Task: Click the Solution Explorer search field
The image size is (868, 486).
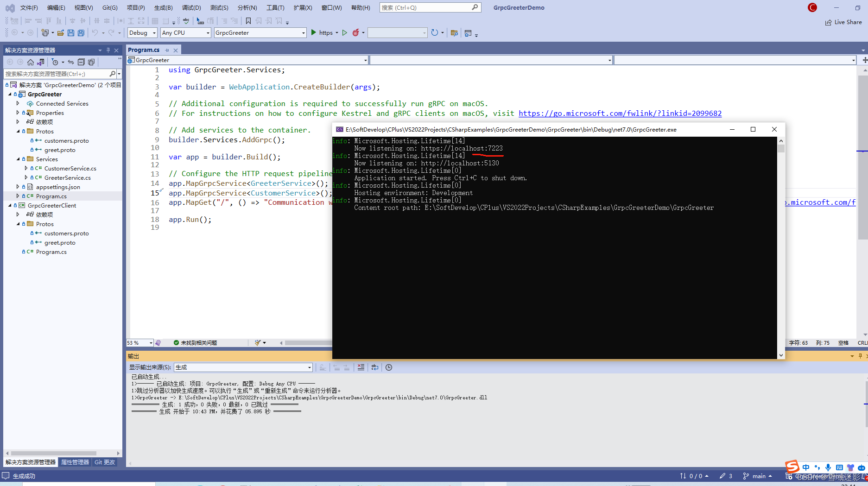Action: tap(56, 74)
